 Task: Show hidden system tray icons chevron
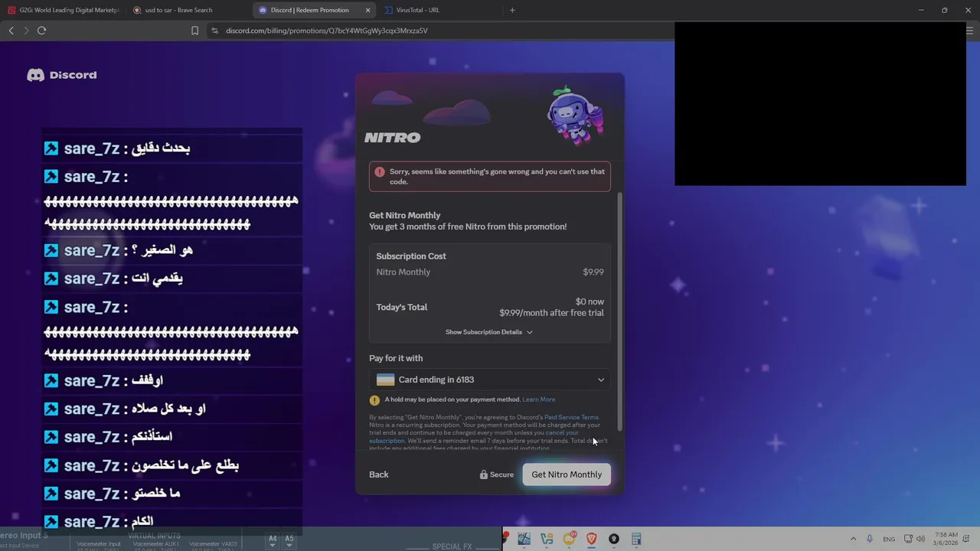coord(853,539)
